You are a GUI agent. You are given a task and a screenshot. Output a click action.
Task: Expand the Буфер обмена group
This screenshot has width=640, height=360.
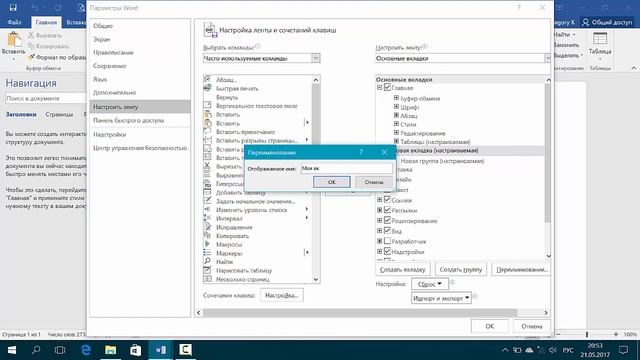pyautogui.click(x=396, y=98)
